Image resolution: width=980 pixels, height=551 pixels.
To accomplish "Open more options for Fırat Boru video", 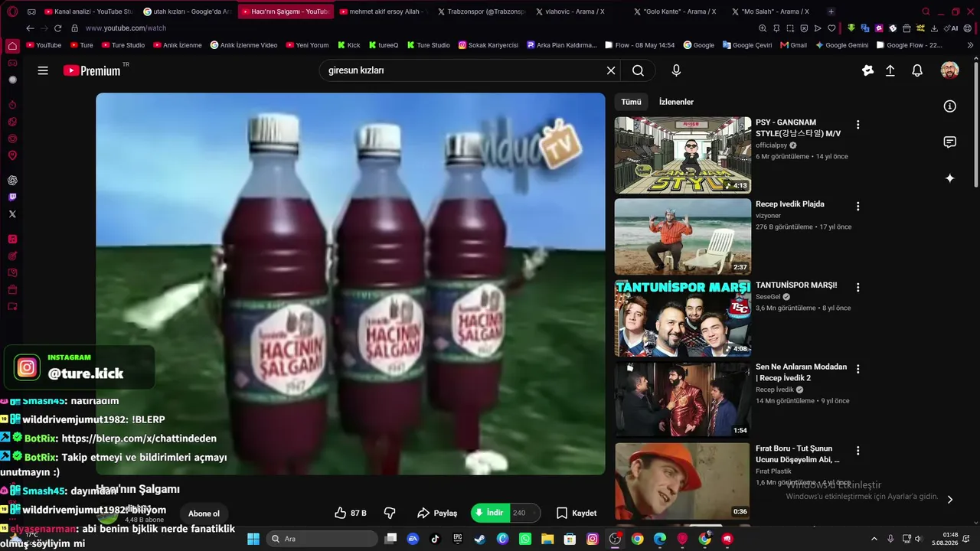I will 857,451.
